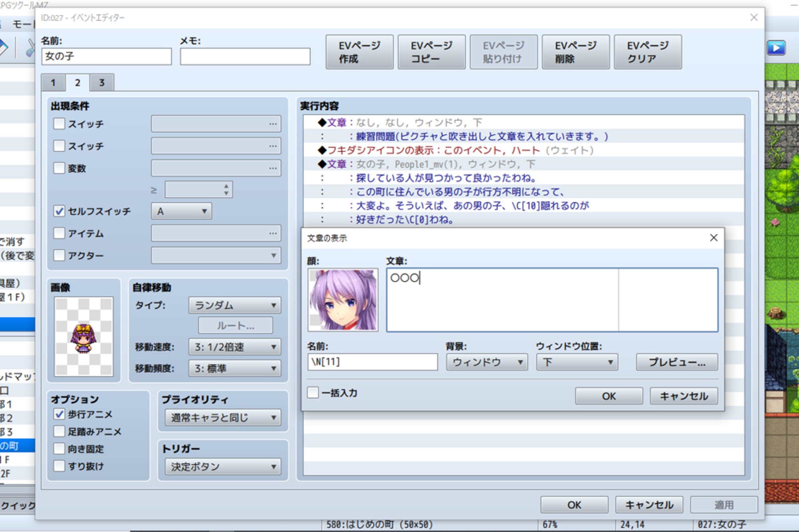Click the name field containing \N[11]
The image size is (799, 532).
pyautogui.click(x=372, y=362)
